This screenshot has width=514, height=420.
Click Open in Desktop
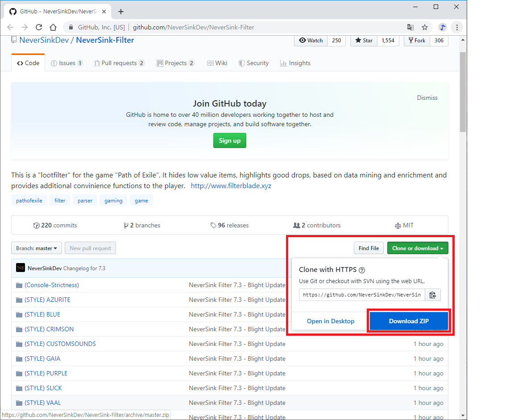(331, 321)
